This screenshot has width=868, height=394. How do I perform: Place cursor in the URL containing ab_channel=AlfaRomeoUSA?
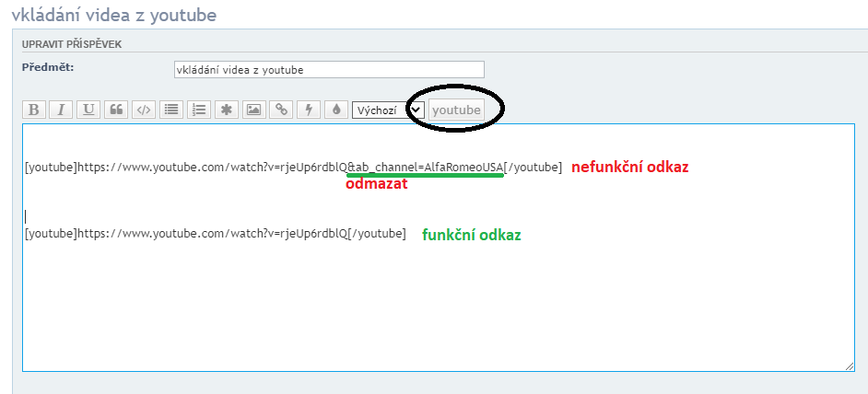point(293,167)
